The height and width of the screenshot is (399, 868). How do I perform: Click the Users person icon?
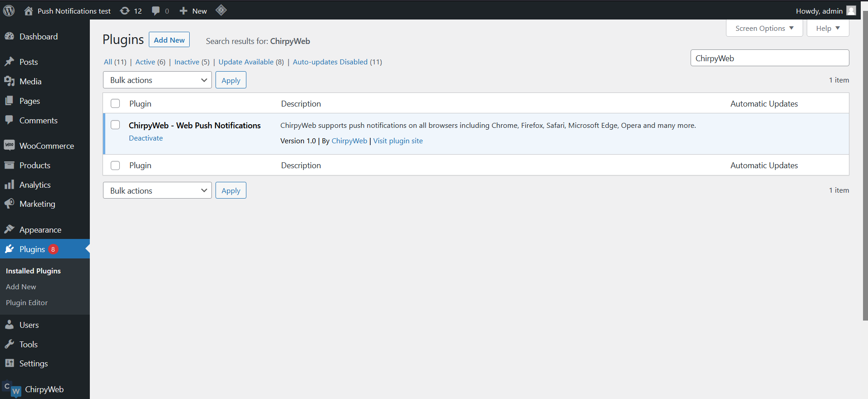coord(10,325)
